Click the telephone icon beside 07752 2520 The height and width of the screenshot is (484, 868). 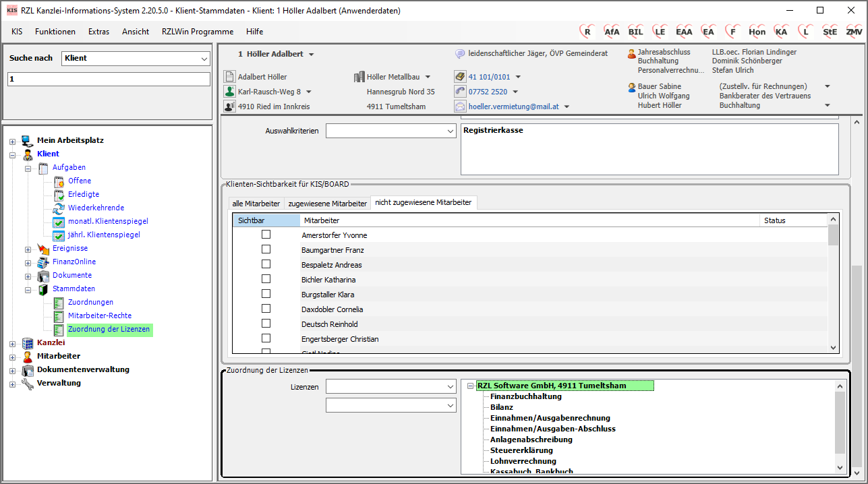(460, 92)
